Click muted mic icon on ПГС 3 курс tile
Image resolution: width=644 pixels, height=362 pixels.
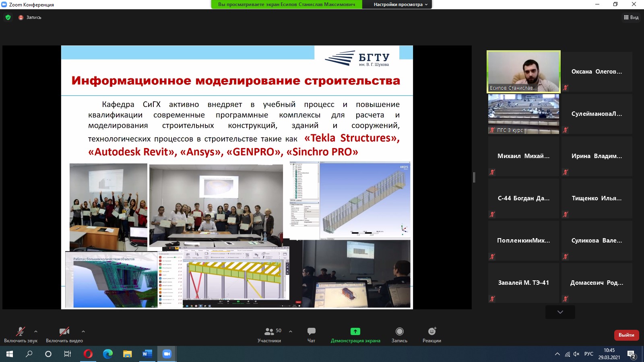pos(492,130)
